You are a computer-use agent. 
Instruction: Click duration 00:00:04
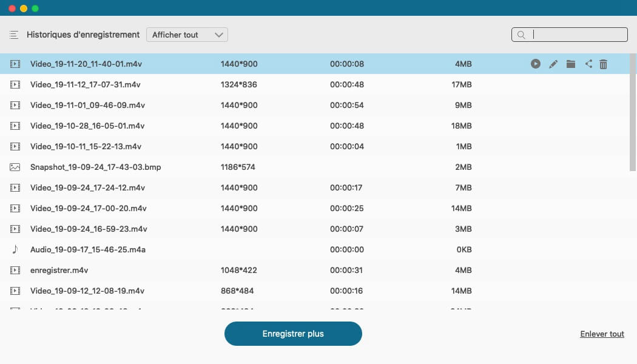tap(347, 146)
